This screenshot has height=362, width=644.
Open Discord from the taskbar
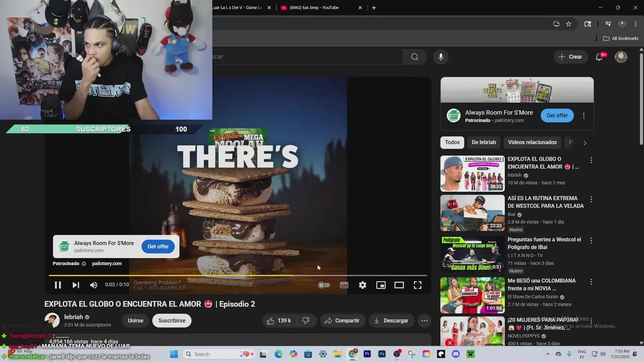(456, 354)
